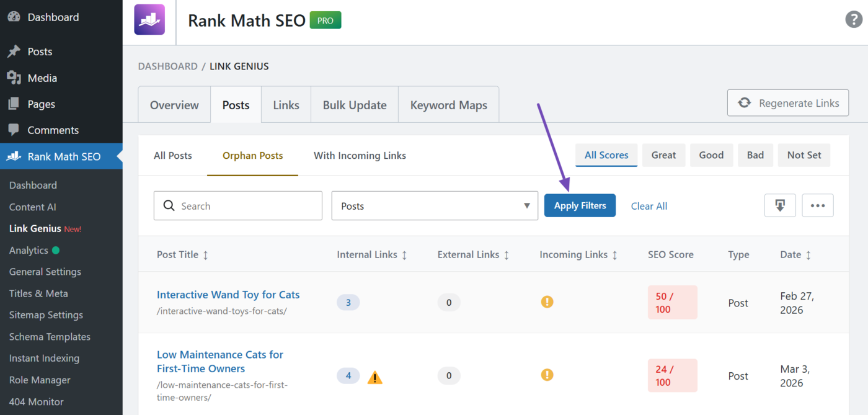The height and width of the screenshot is (415, 868).
Task: Click the Rank Math logo icon
Action: click(x=149, y=19)
